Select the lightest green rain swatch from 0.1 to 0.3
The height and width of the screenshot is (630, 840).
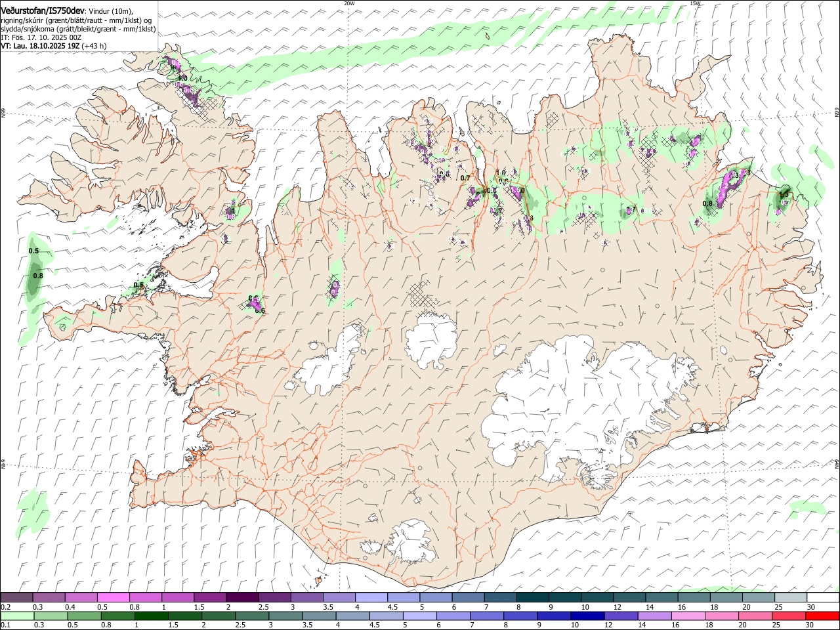point(18,616)
